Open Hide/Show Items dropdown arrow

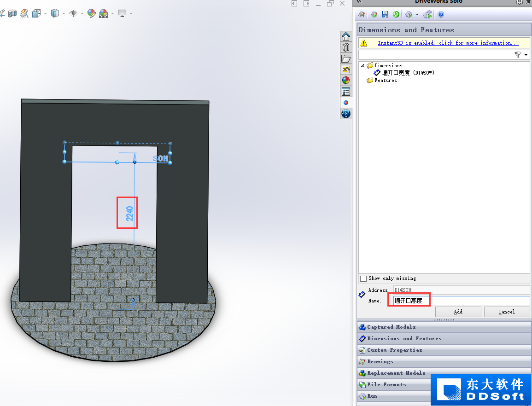[x=82, y=13]
